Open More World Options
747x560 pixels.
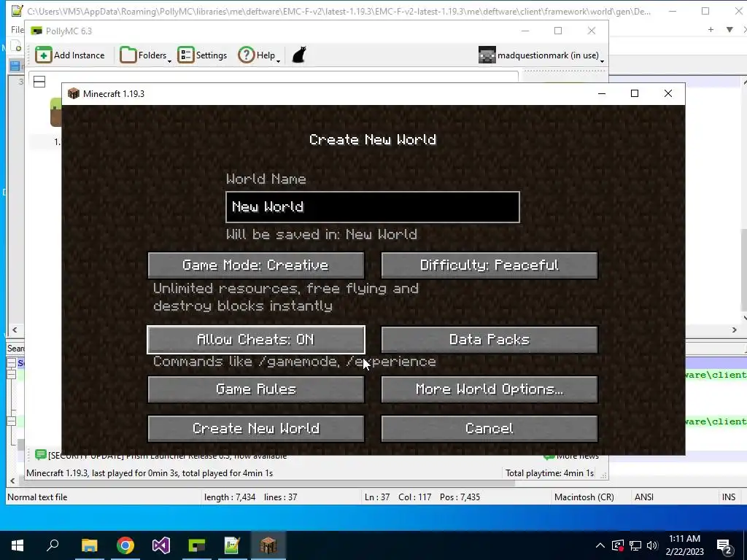click(x=489, y=389)
